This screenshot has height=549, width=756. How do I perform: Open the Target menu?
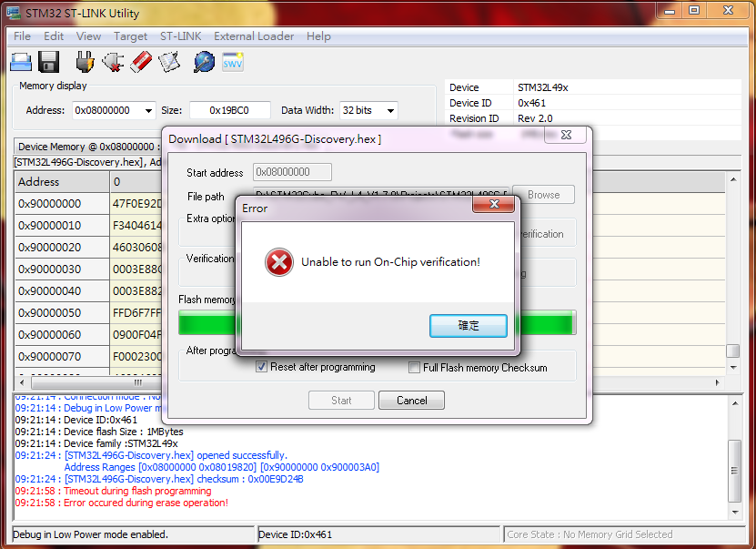[130, 36]
